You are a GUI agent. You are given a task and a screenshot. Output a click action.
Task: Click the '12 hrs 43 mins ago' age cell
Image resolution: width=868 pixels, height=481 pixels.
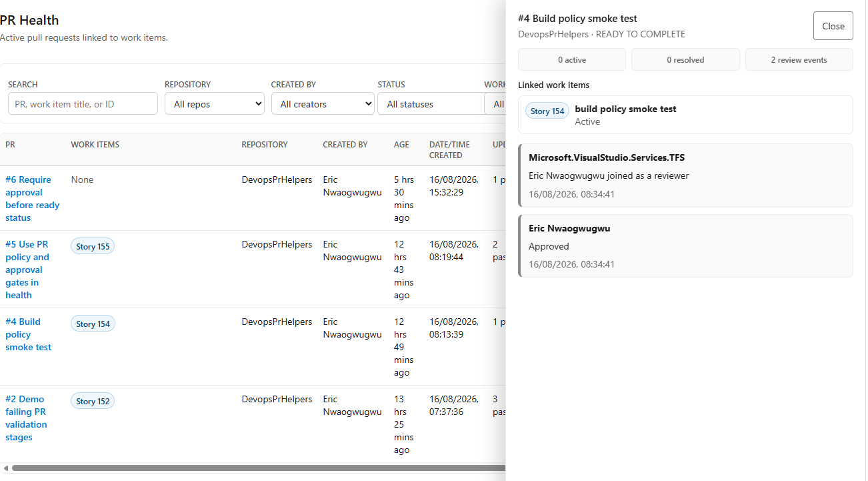click(405, 270)
